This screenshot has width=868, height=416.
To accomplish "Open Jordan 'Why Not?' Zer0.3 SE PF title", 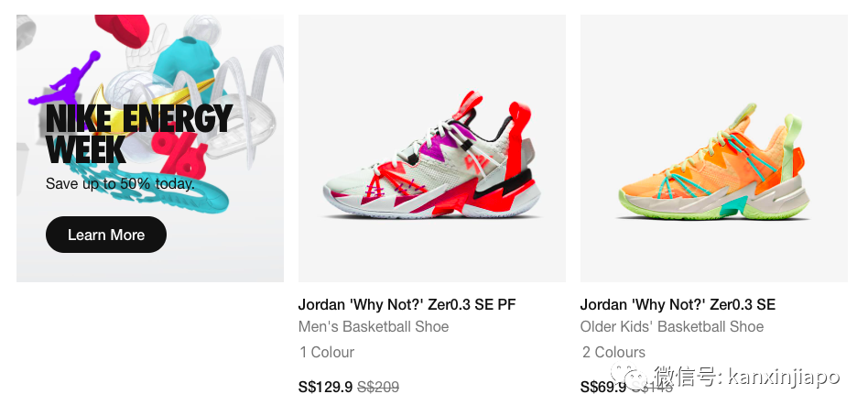I will [407, 304].
